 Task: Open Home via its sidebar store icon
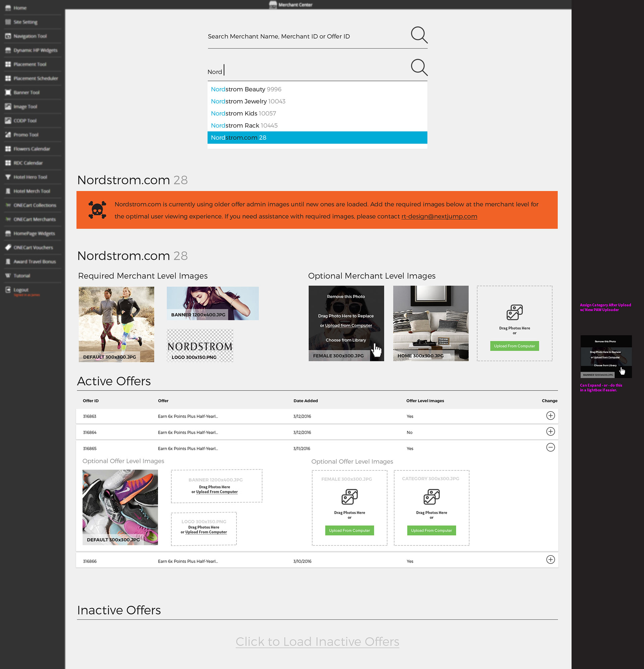(x=8, y=8)
